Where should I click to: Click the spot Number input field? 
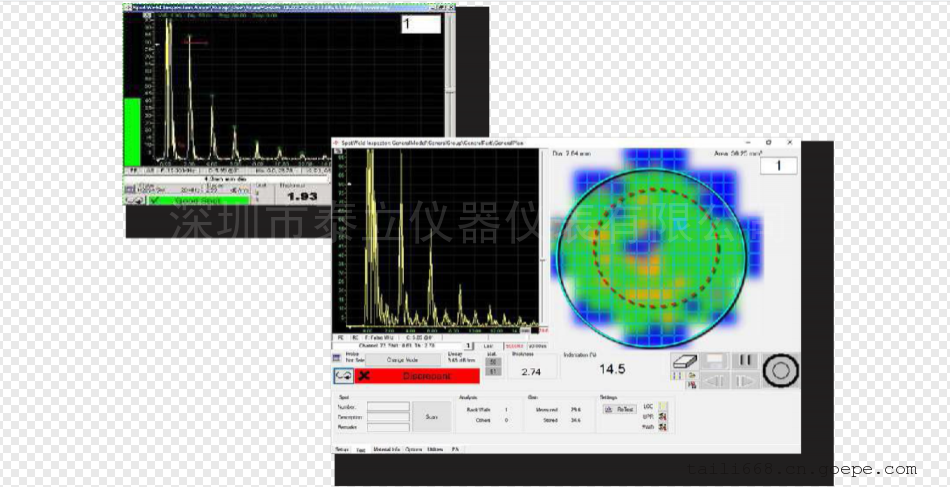pyautogui.click(x=388, y=407)
